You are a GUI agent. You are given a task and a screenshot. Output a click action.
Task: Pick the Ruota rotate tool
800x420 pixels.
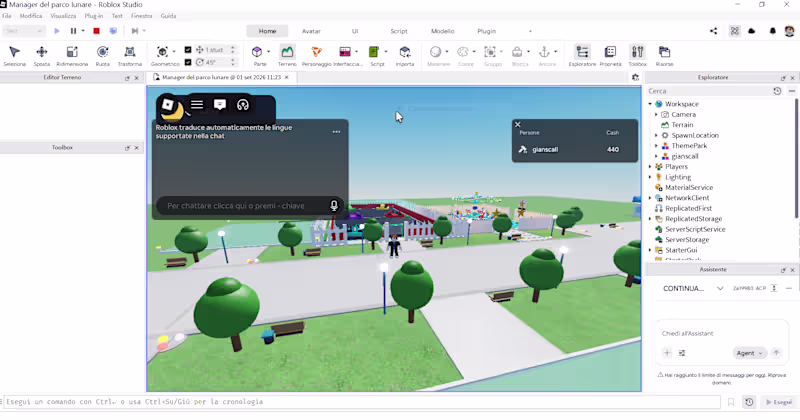pos(103,56)
